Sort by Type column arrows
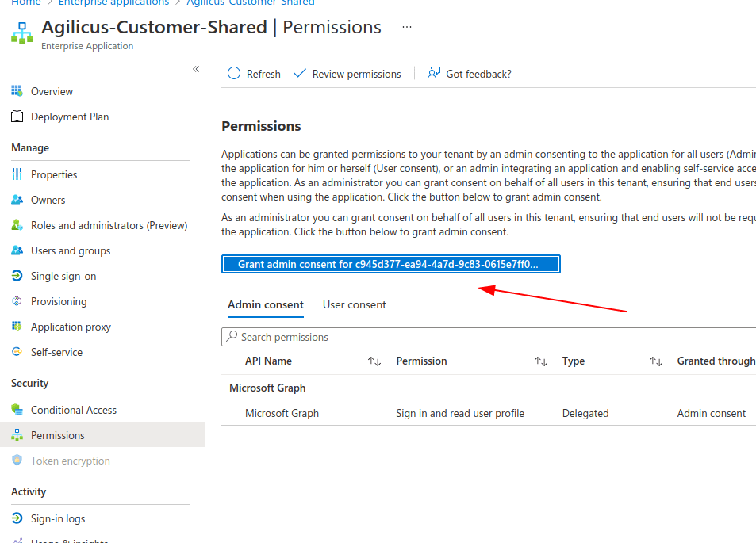 (x=656, y=361)
